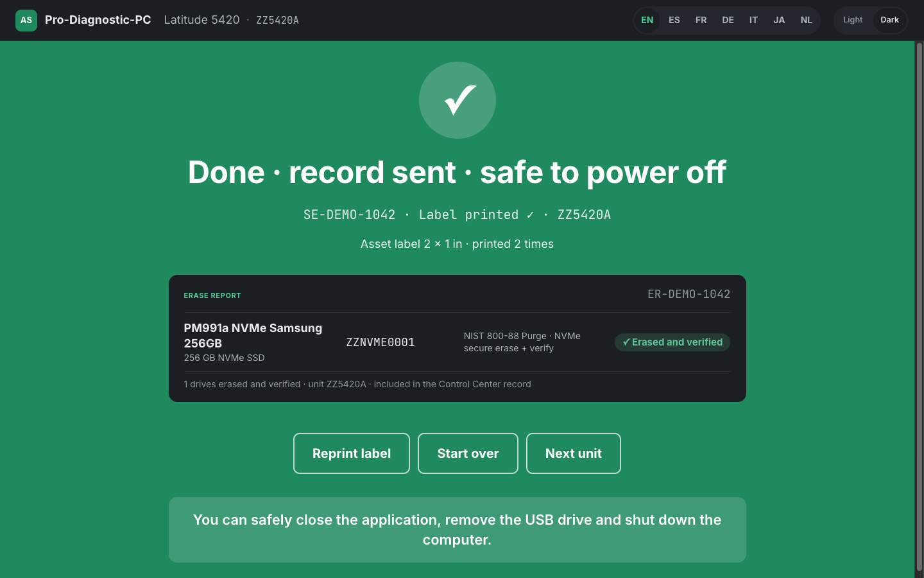Switch language to IT
The width and height of the screenshot is (924, 578).
coord(754,20)
